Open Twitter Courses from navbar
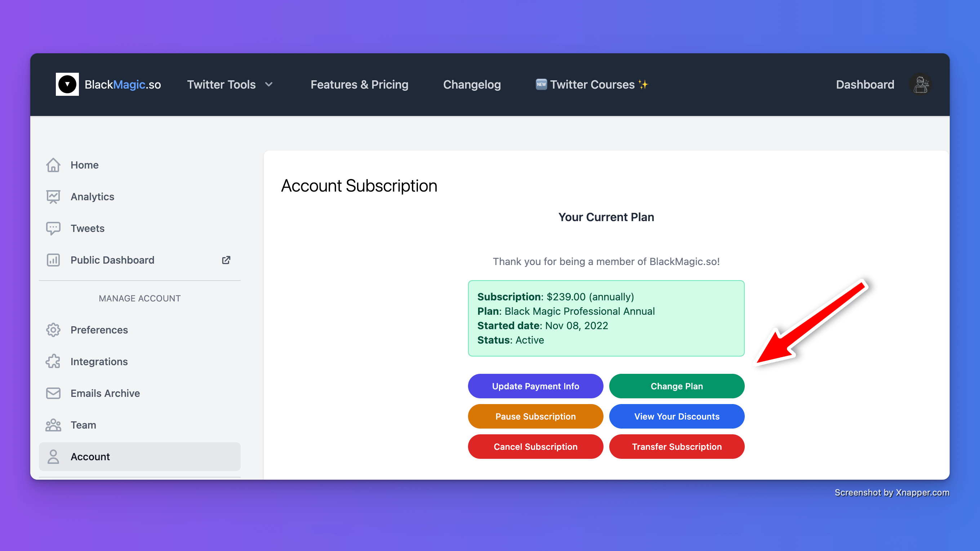The image size is (980, 551). click(592, 84)
